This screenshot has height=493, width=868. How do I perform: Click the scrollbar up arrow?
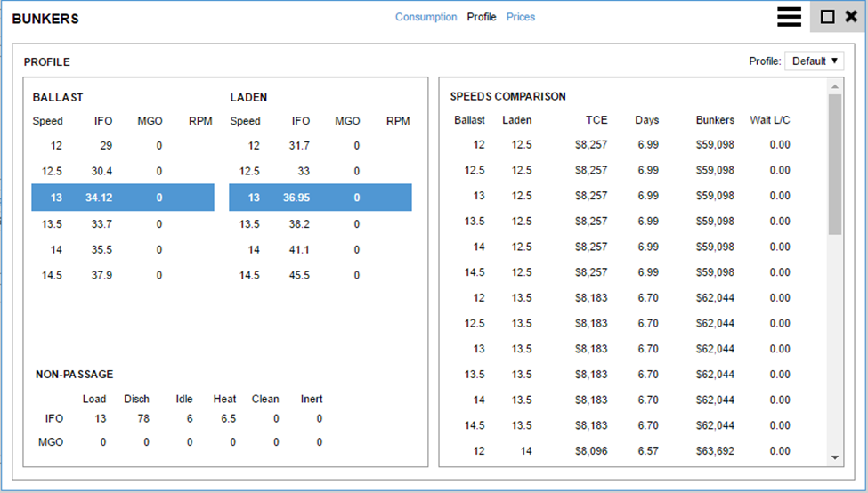point(835,87)
